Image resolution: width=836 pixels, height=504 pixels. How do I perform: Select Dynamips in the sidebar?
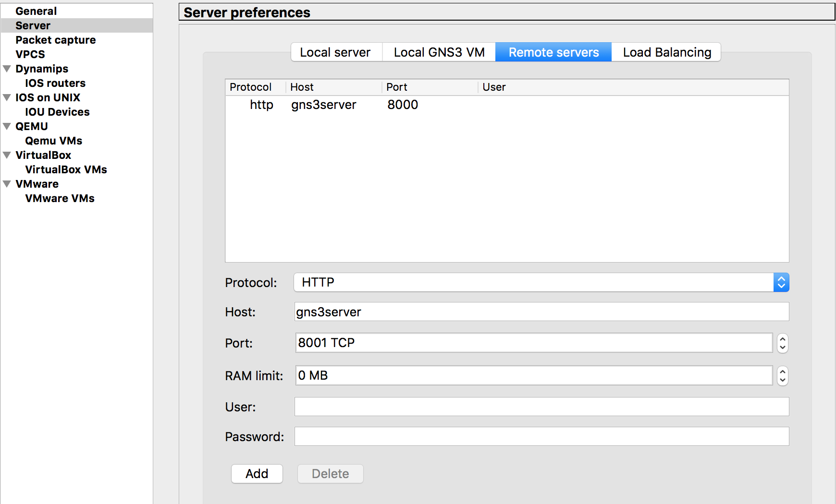pos(42,69)
